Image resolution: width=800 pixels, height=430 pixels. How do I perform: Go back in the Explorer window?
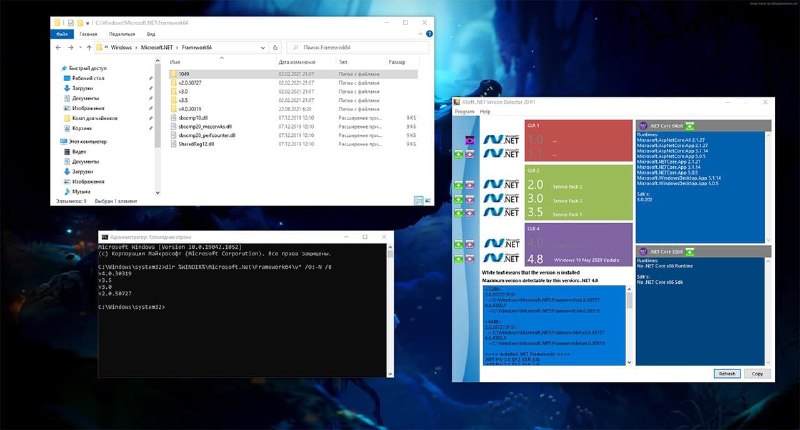coord(58,47)
